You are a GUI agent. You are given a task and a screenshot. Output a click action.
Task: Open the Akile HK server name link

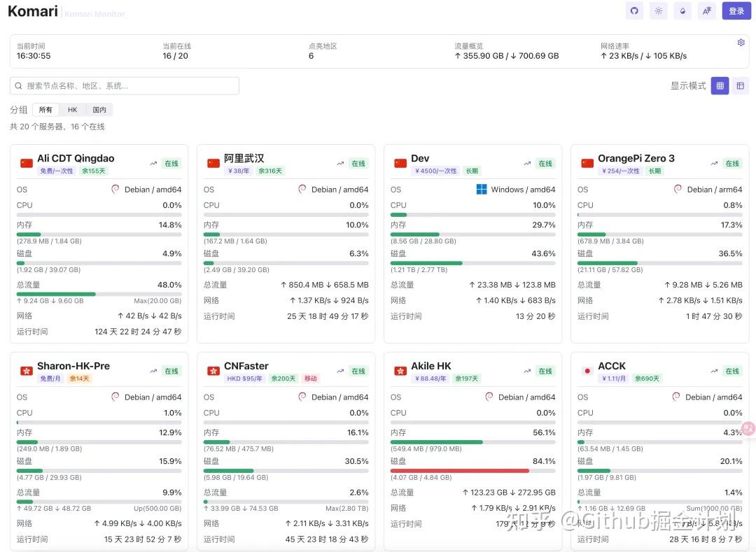[x=431, y=366]
